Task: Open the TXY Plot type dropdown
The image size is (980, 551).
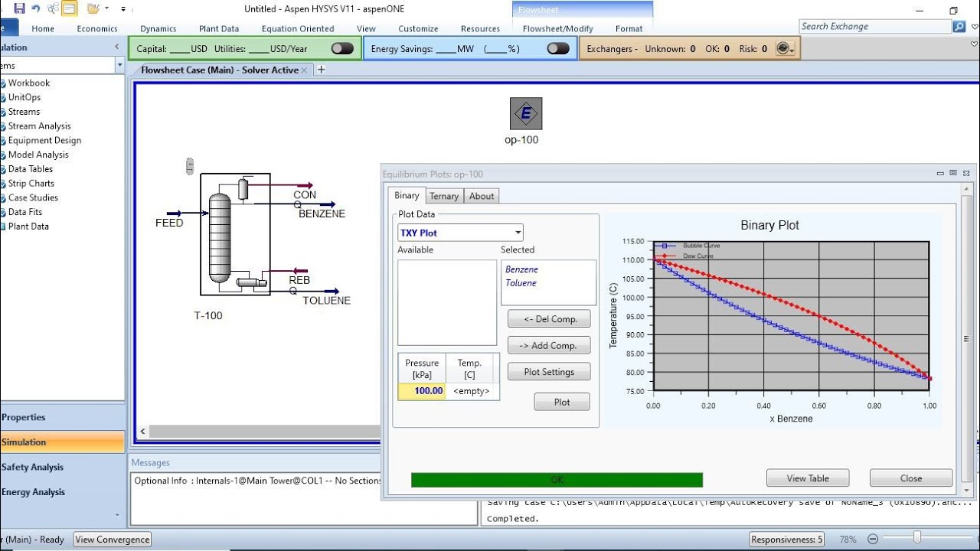Action: click(518, 233)
